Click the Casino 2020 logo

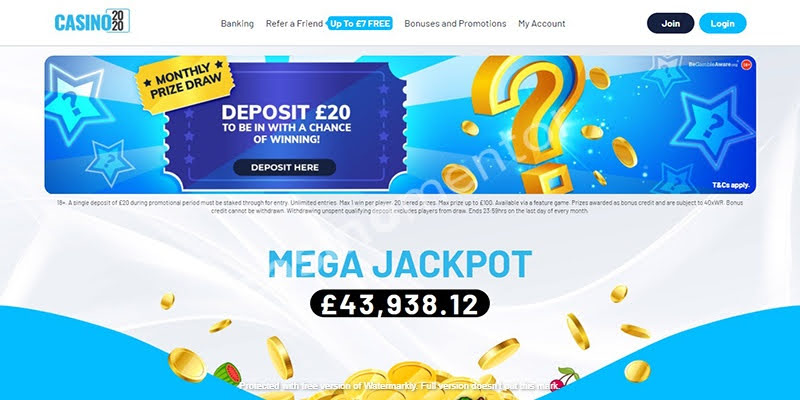tap(92, 21)
